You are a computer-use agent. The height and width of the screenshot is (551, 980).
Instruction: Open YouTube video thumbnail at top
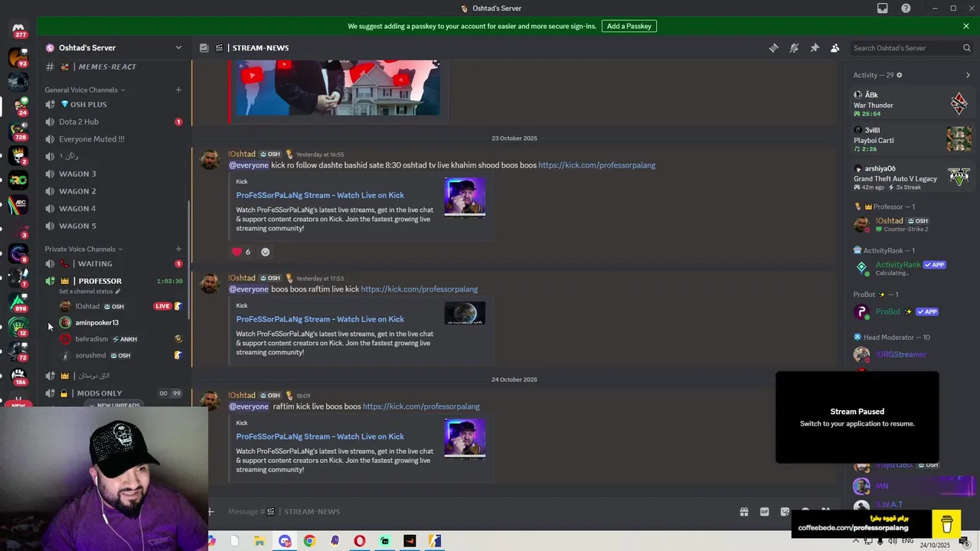[x=338, y=88]
